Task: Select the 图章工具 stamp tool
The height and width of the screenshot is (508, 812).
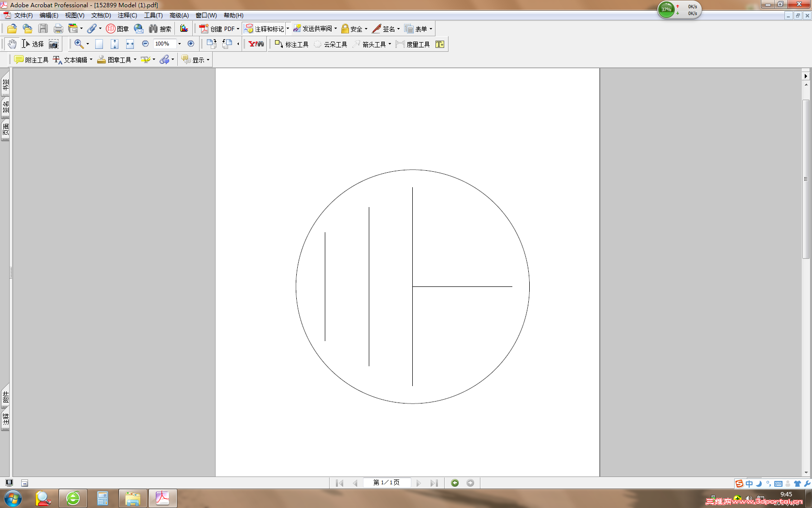Action: tap(114, 60)
